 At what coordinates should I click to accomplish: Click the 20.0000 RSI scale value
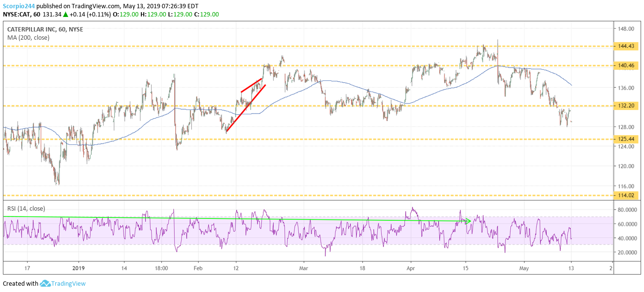pyautogui.click(x=628, y=253)
